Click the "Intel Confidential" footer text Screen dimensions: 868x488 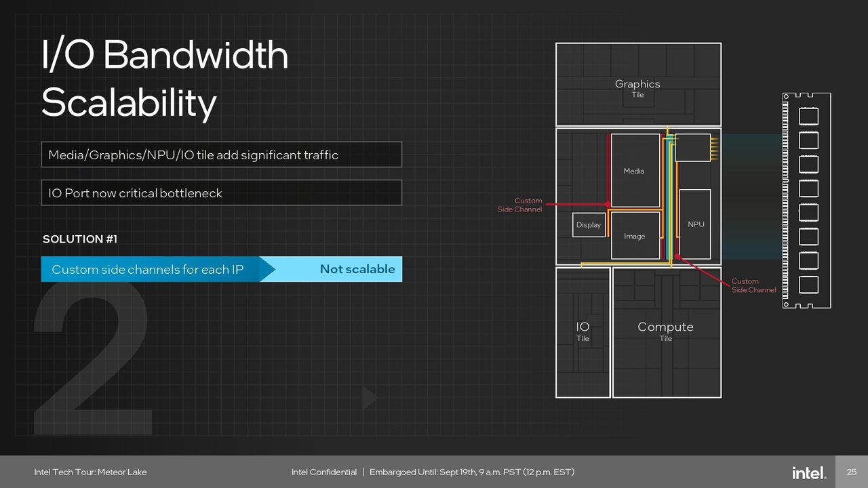[x=324, y=472]
